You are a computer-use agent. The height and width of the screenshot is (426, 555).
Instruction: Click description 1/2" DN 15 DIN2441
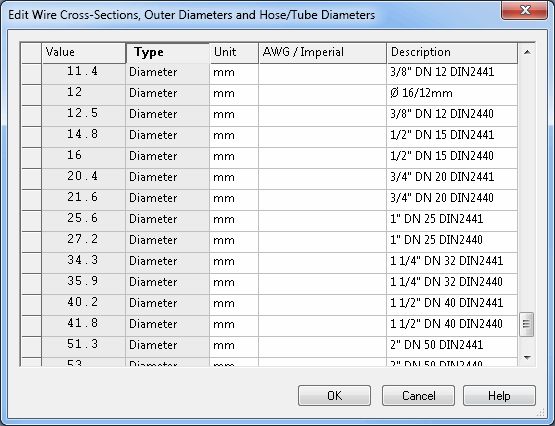pos(452,137)
